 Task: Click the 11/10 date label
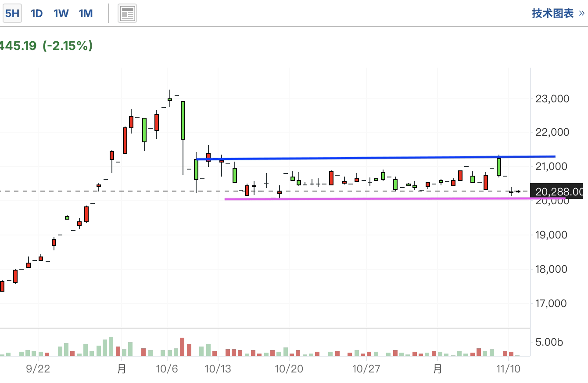click(x=508, y=369)
